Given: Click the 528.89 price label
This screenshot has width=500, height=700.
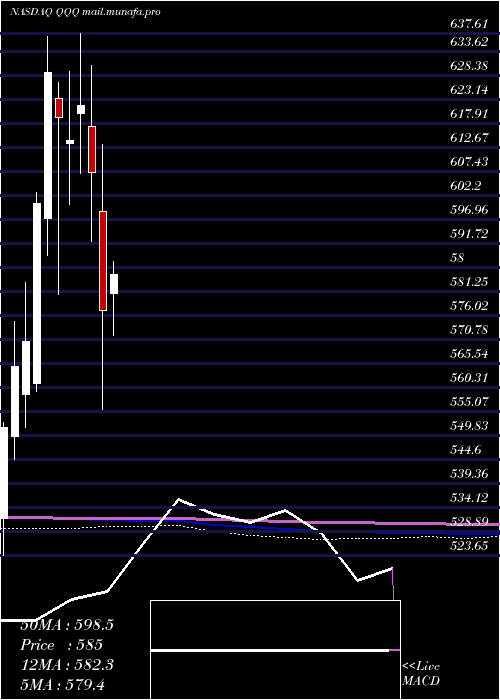Looking at the screenshot, I should coord(469,522).
